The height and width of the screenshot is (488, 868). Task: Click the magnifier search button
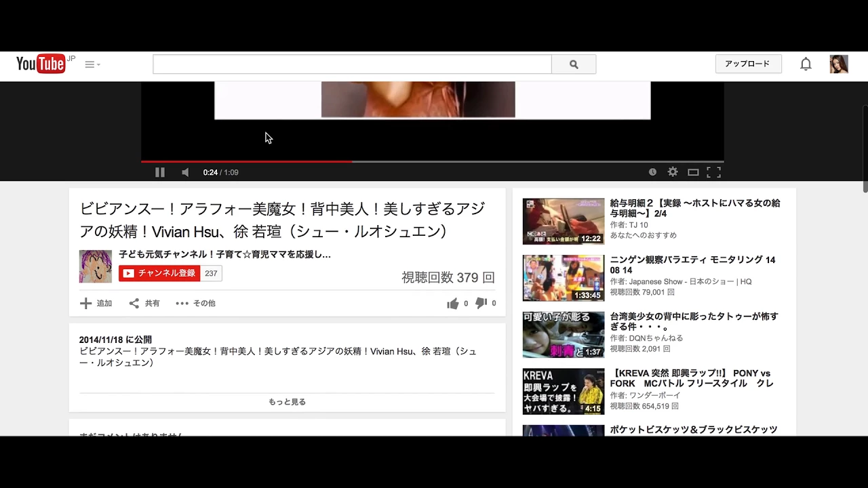[x=574, y=64]
